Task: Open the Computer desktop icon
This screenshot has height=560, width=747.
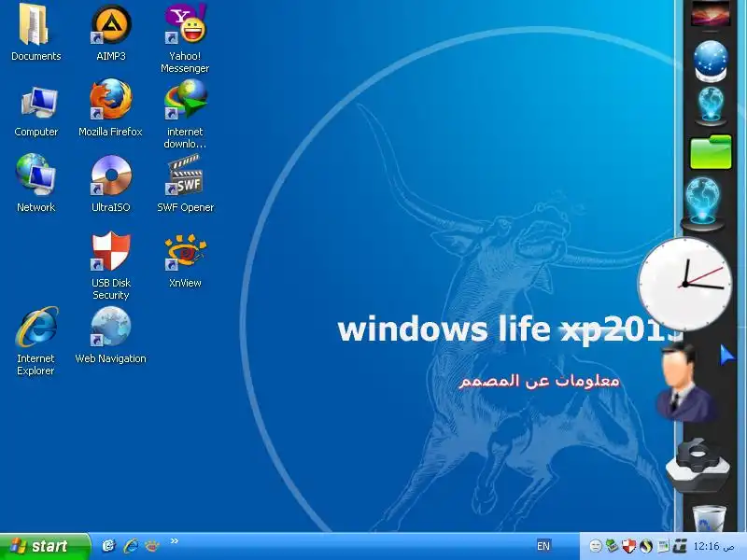Action: click(35, 112)
